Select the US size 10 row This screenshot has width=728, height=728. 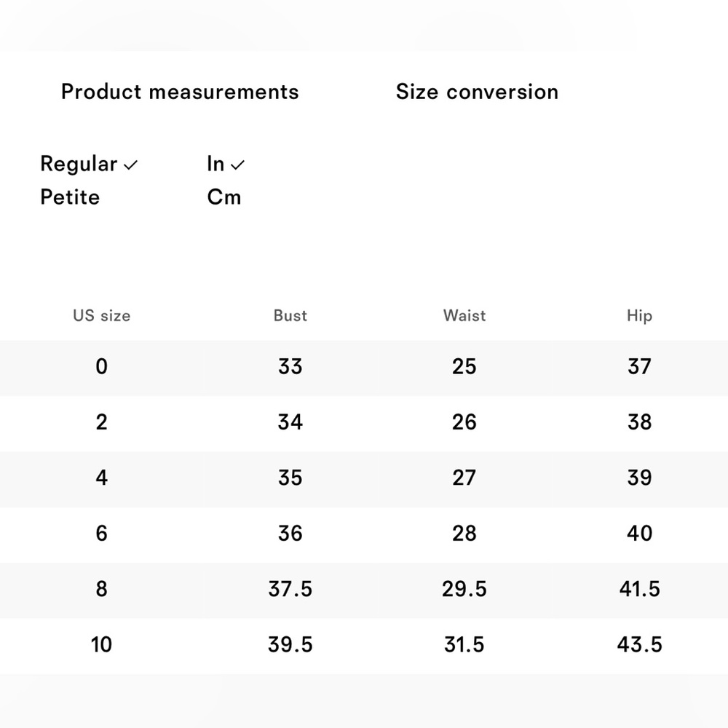click(364, 646)
